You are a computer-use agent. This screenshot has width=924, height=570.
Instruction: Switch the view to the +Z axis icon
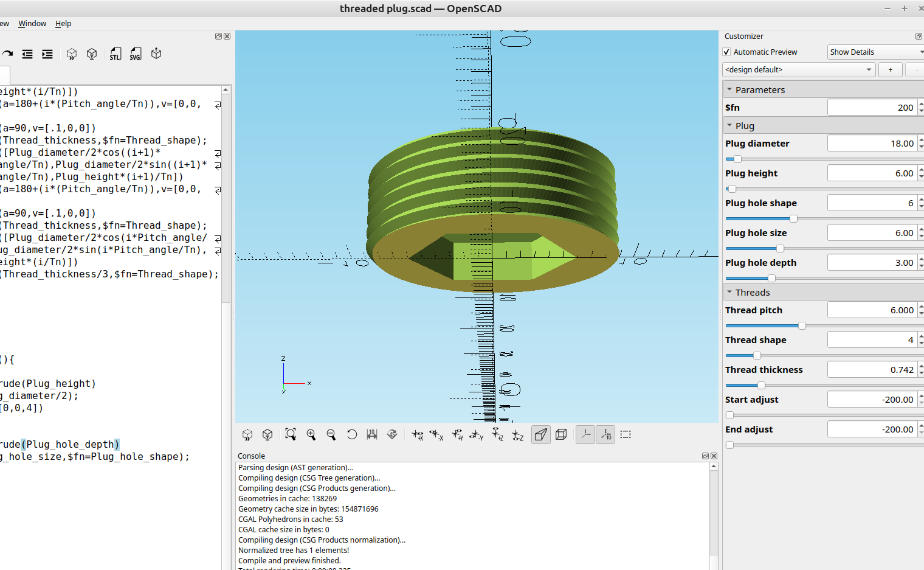[x=497, y=434]
